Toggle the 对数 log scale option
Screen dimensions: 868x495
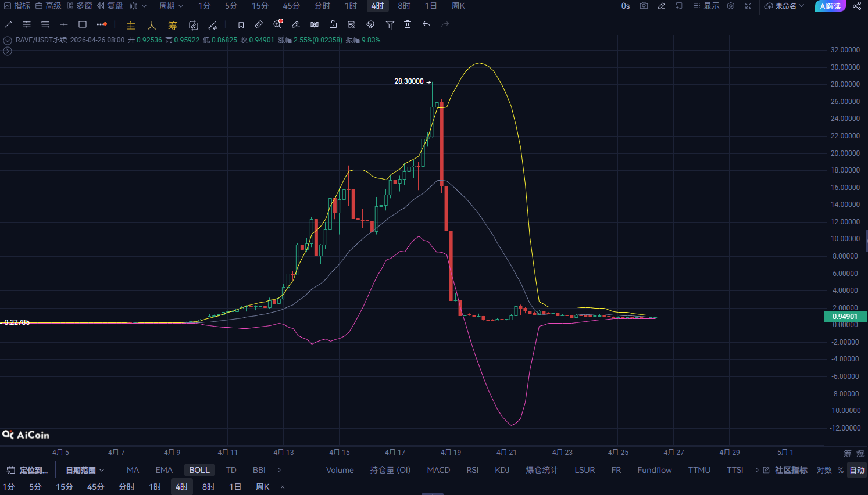(x=824, y=470)
